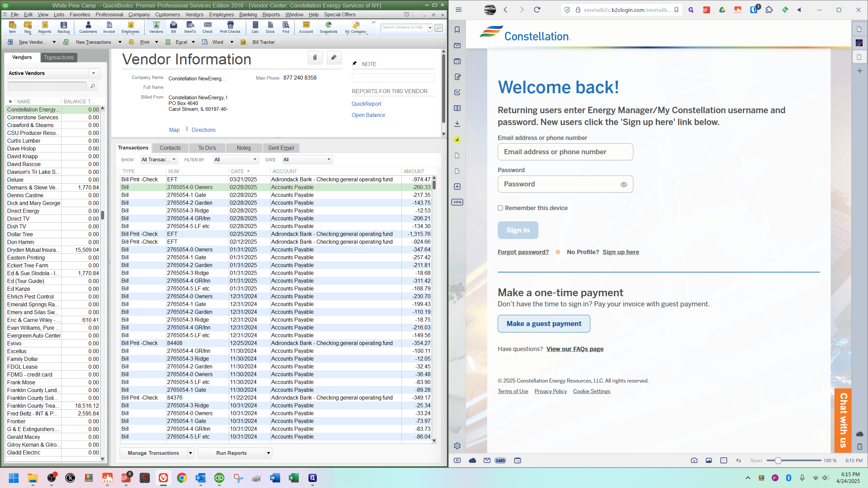Click the Directions link
The image size is (868, 488).
click(203, 130)
